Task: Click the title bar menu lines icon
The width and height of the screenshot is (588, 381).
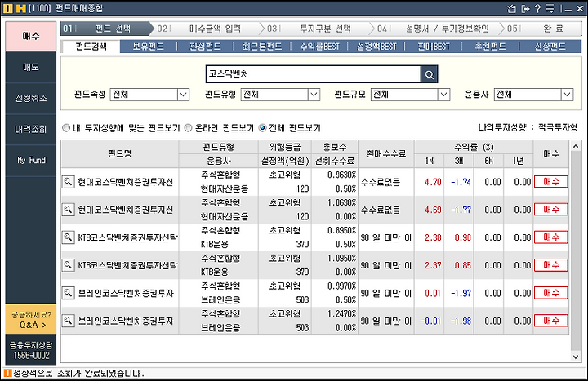Action: click(550, 8)
